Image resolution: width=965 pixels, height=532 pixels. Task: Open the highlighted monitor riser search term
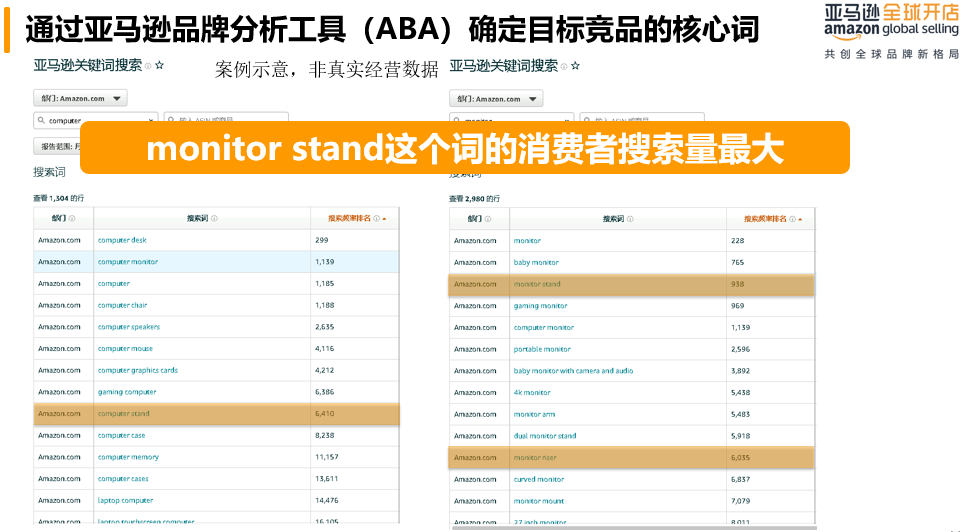tap(535, 458)
